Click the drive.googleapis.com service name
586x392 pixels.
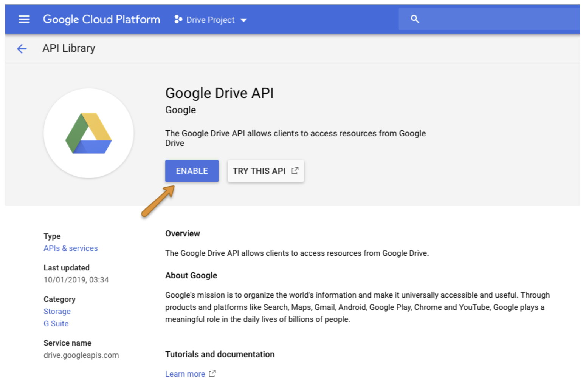tap(81, 355)
